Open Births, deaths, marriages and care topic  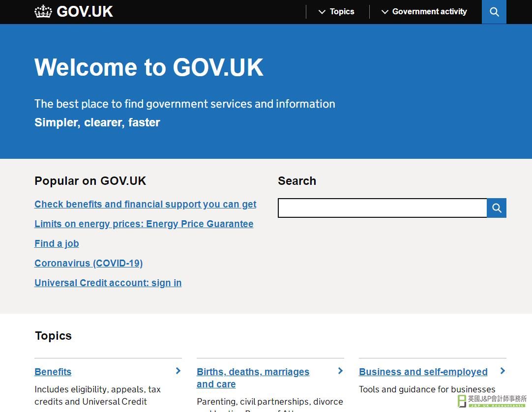(253, 378)
